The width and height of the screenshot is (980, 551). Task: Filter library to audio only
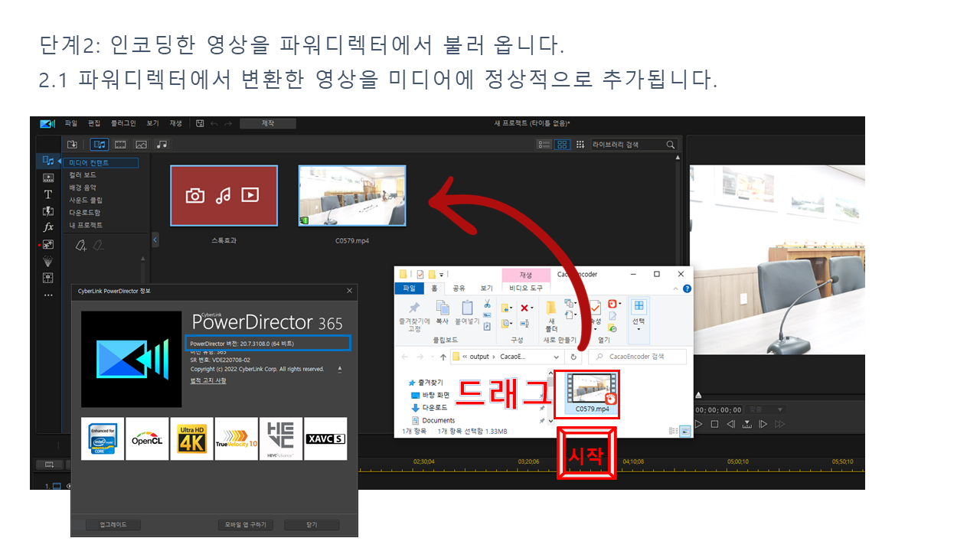point(162,144)
